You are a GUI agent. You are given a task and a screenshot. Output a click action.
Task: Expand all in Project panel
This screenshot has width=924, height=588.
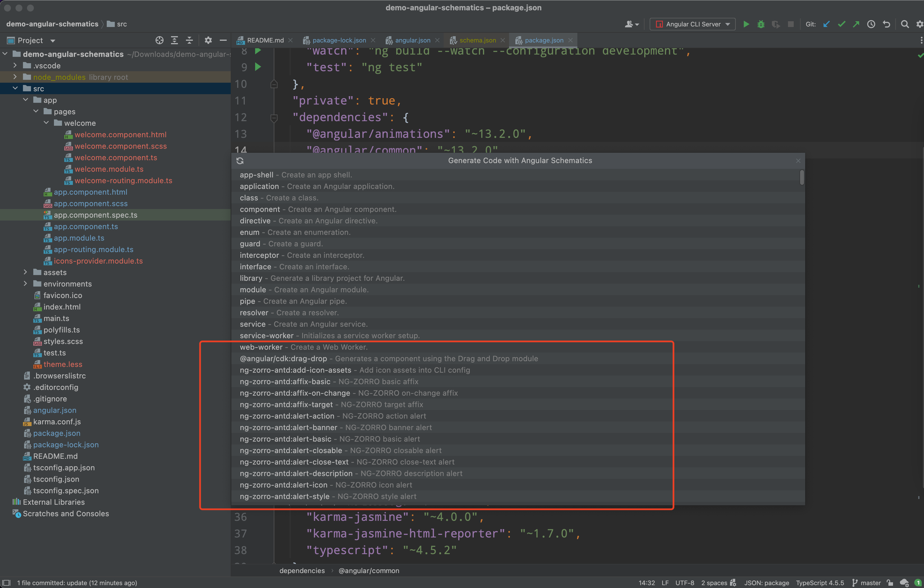pyautogui.click(x=174, y=40)
